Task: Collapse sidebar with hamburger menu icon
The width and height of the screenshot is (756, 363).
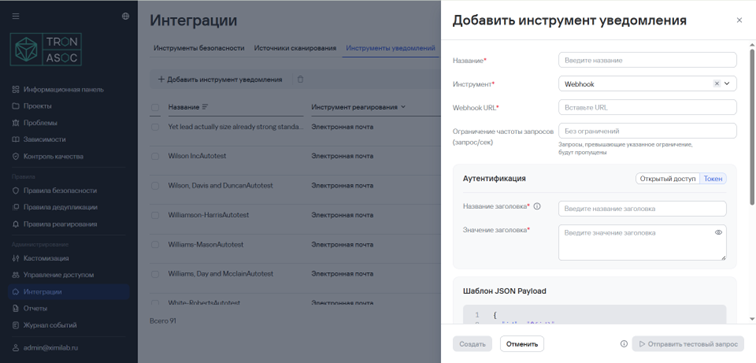Action: (x=16, y=16)
